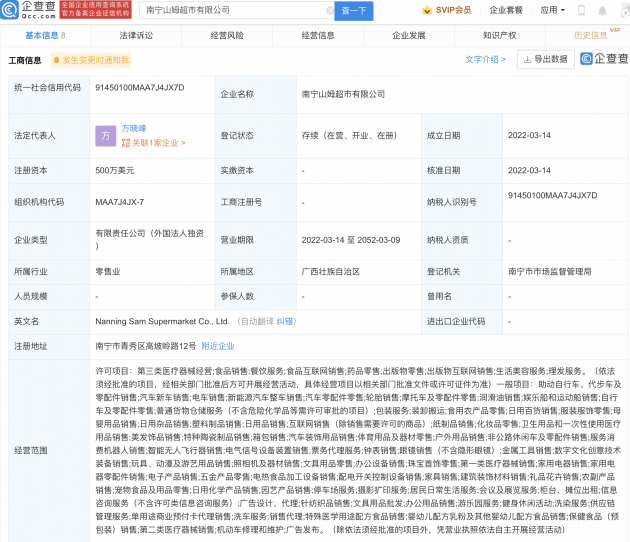Viewport: 630px width, 542px height.
Task: Select registered capital 500万美元
Action: 115,170
